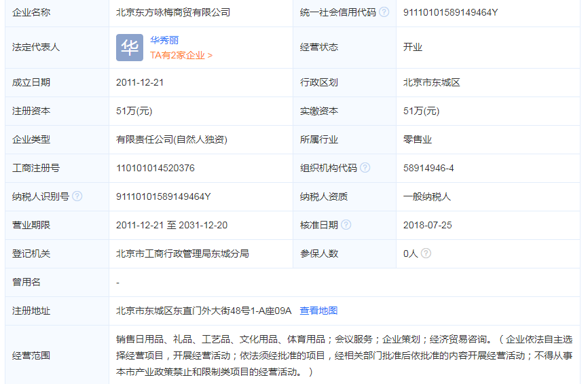Click 参保人数 label cell
The height and width of the screenshot is (384, 588).
tap(344, 254)
